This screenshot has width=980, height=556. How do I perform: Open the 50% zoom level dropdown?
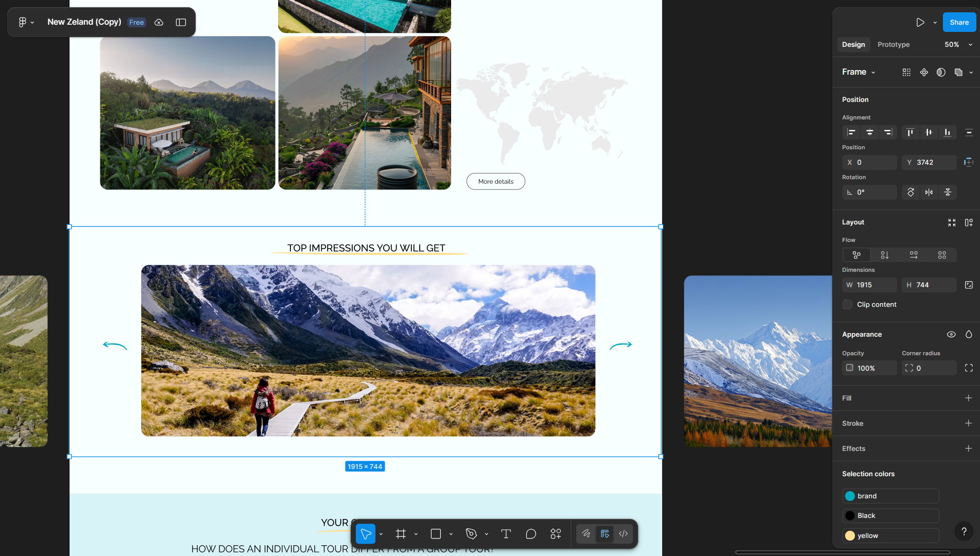pyautogui.click(x=958, y=44)
